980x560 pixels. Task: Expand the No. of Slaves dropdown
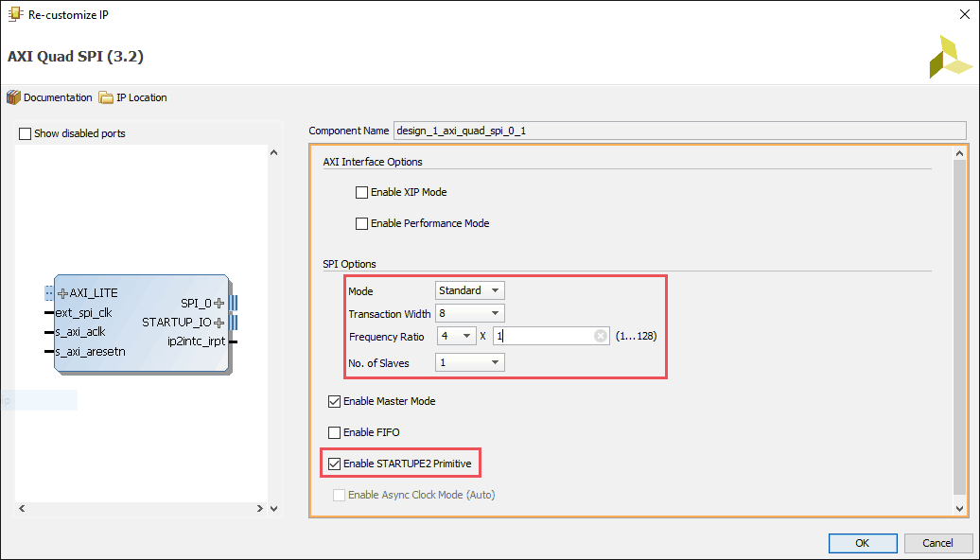[x=470, y=362]
